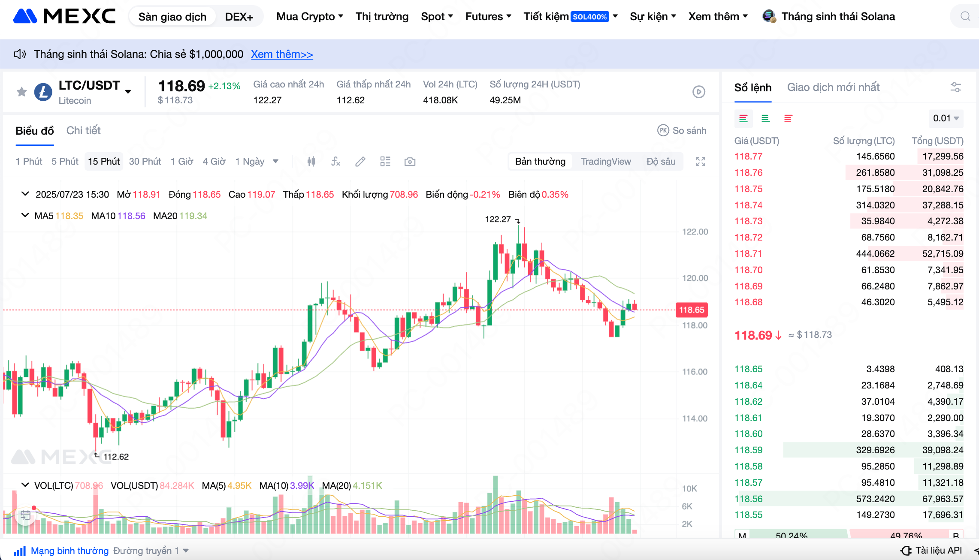Viewport: 979px width, 560px height.
Task: Click the API docs plug icon
Action: click(906, 551)
